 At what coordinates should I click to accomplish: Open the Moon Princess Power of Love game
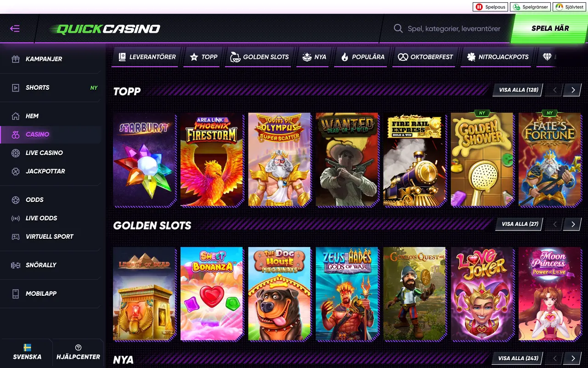pos(550,294)
